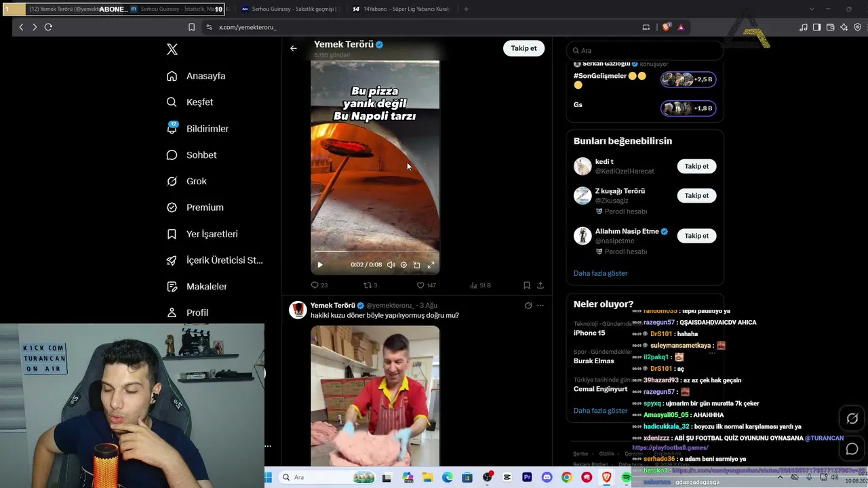Open the Brave Wallet icon

coord(831,27)
